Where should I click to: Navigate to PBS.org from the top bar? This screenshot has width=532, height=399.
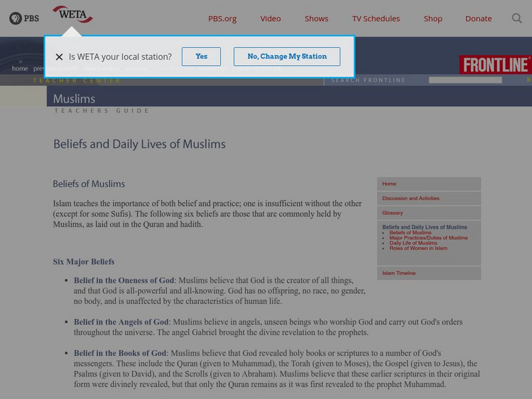coord(222,19)
